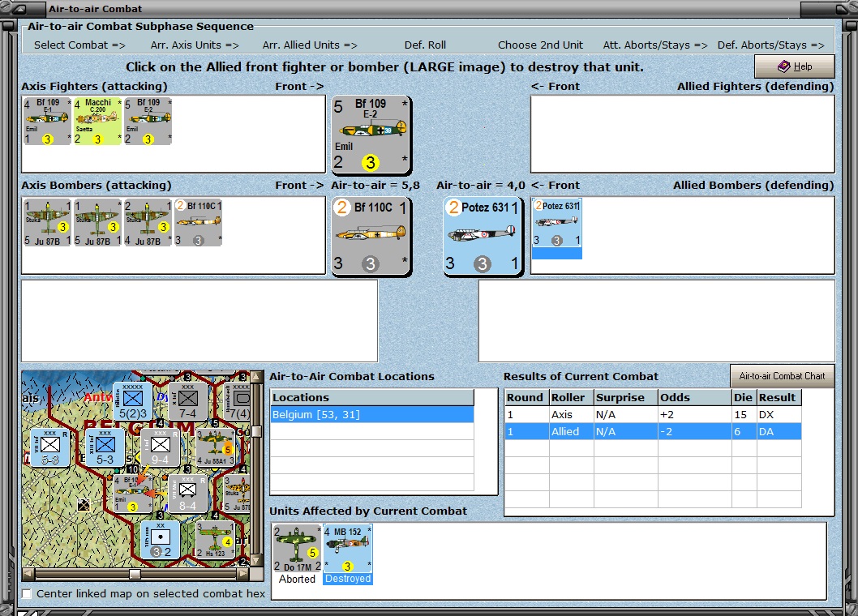Select the small Bf 110C Axis bomber counter

coord(198,223)
